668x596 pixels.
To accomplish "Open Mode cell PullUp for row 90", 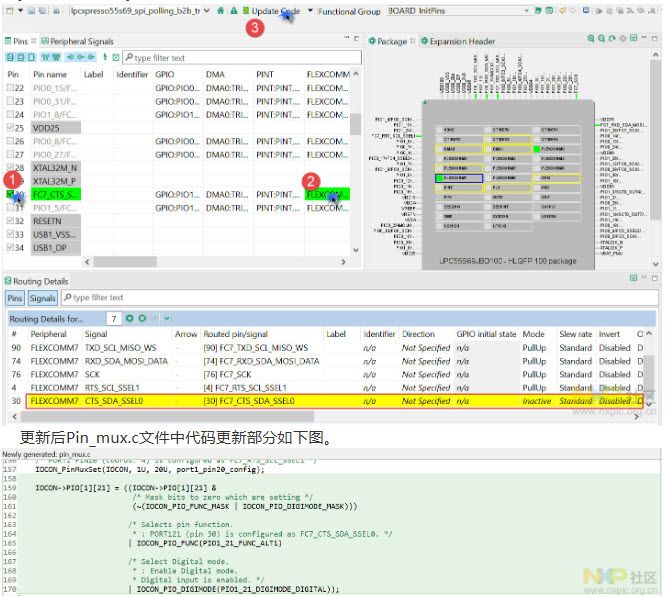I will click(534, 348).
